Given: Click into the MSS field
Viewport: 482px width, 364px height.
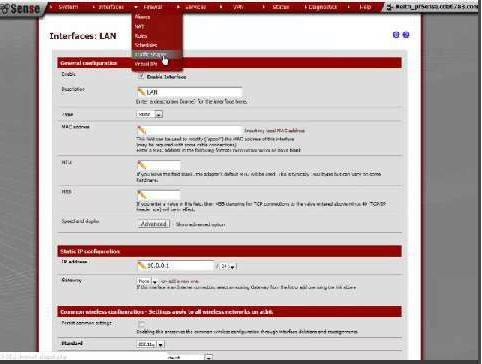Looking at the screenshot, I should [x=159, y=195].
